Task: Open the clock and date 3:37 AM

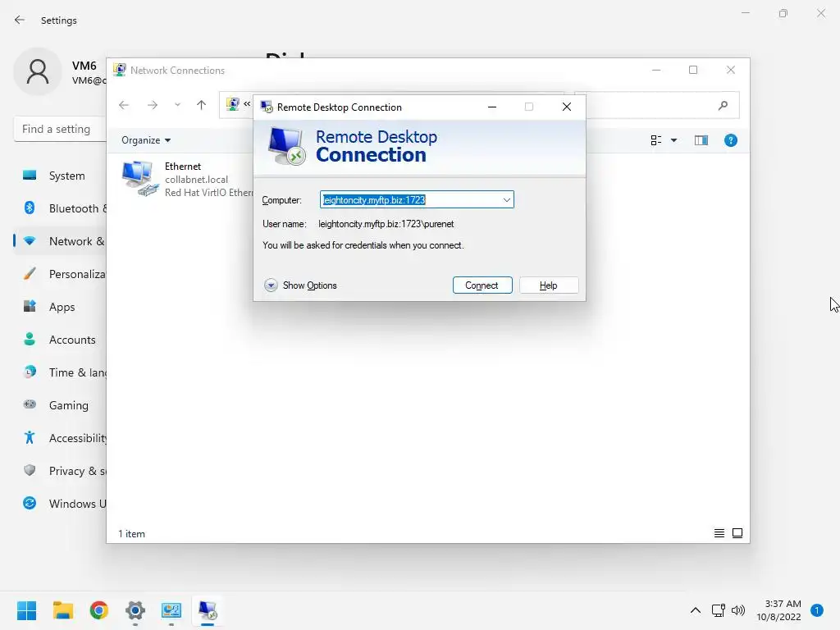Action: click(x=778, y=610)
